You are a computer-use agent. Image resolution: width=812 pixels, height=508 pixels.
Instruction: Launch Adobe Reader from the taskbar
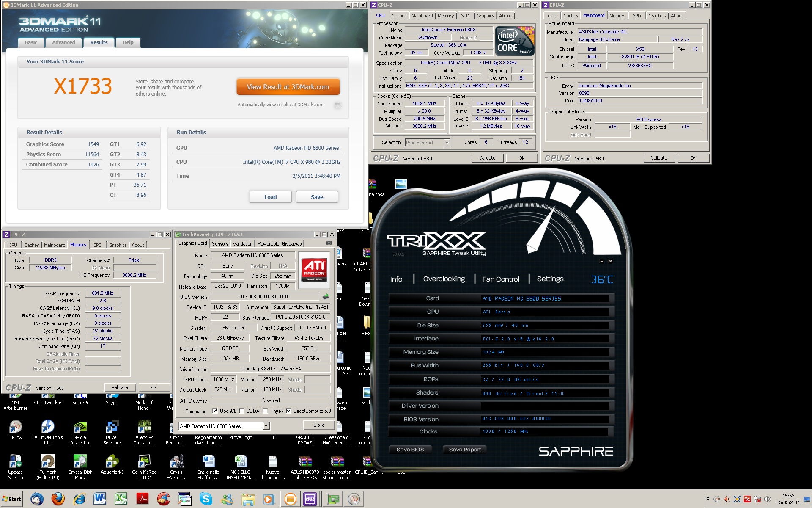(x=142, y=499)
